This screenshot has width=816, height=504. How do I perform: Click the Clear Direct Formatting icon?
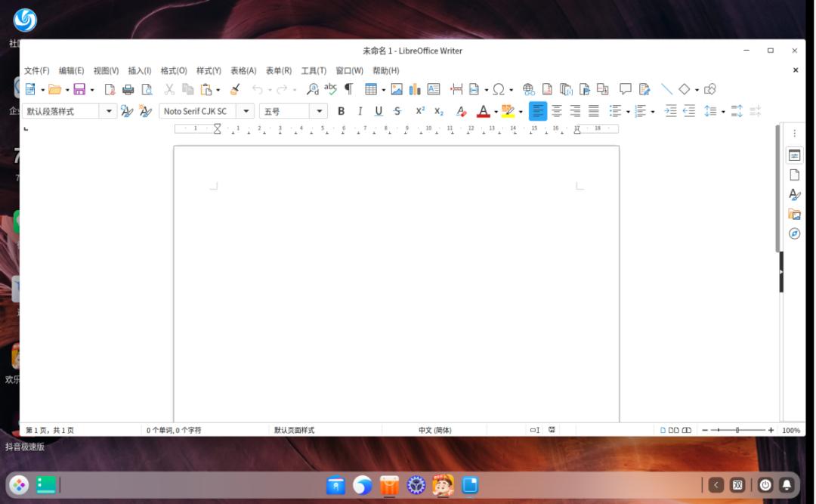click(461, 111)
